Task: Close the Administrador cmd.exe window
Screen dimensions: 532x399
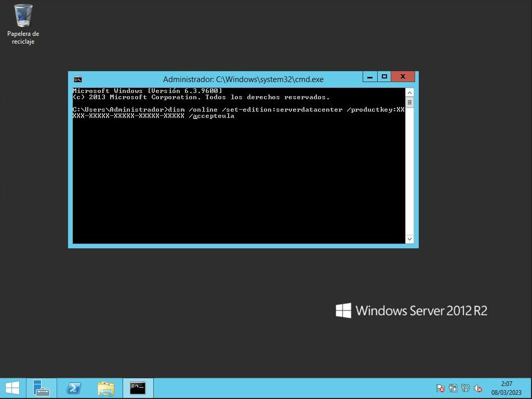Action: (403, 77)
